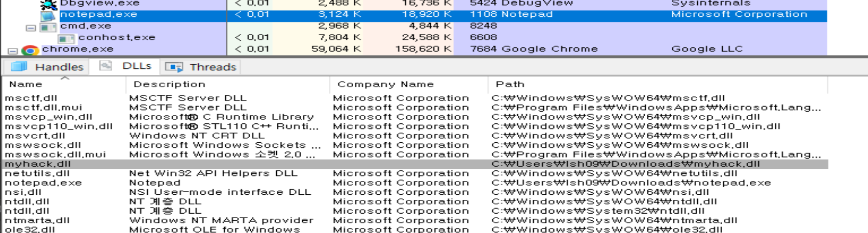
Task: Click the 'NSI User-mode interface DLL' description
Action: click(x=220, y=192)
